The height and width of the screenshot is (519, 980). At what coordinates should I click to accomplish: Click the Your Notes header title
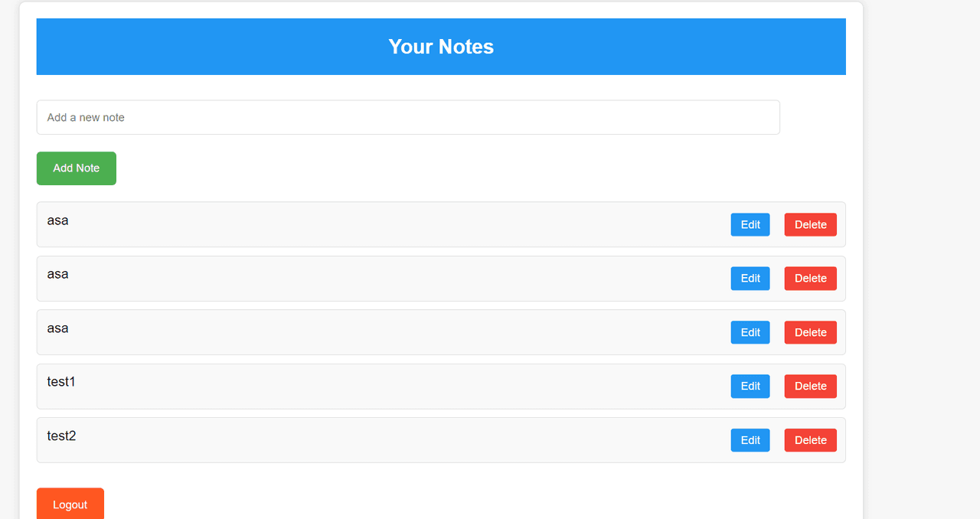441,47
